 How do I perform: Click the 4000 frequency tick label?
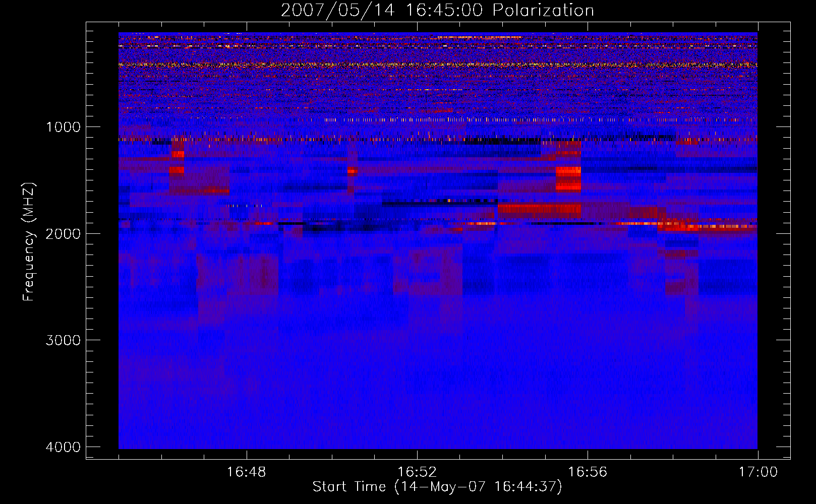pos(63,447)
